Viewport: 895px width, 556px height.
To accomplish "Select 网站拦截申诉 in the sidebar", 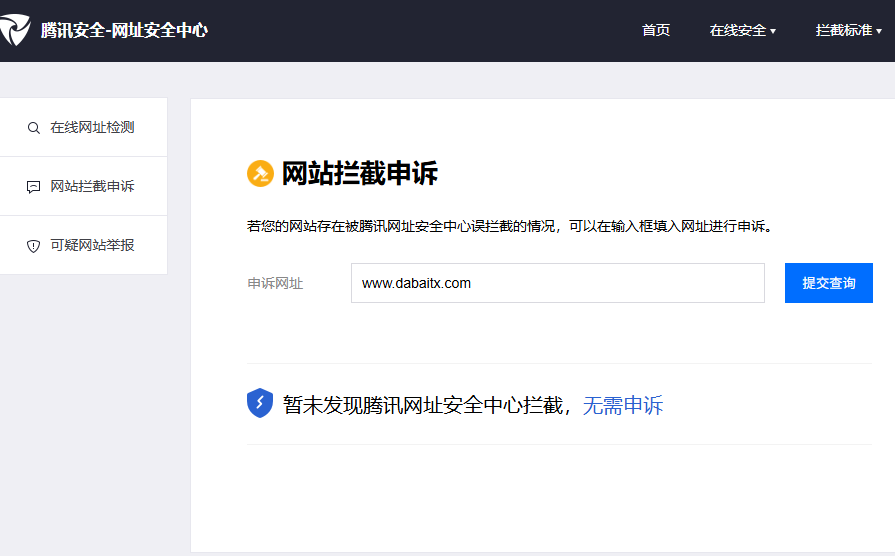I will (x=83, y=186).
